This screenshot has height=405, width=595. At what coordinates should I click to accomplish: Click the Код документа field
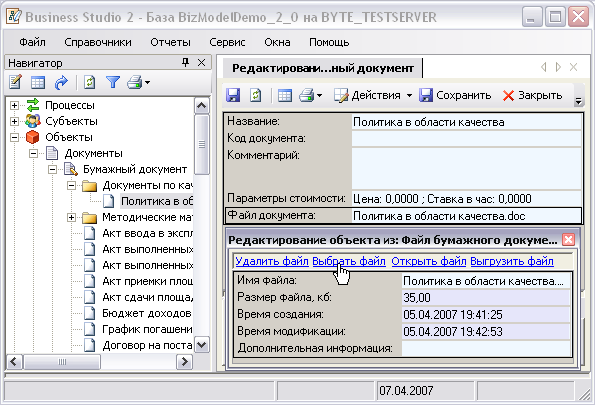click(466, 139)
